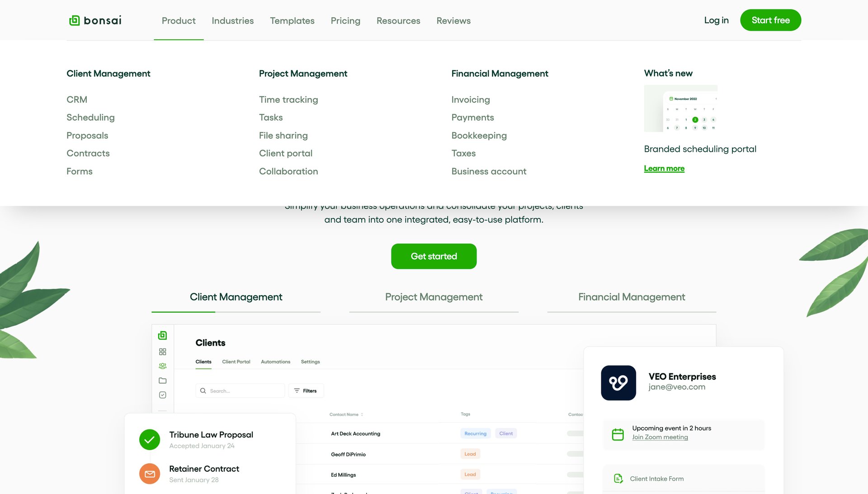Expand the Industries navigation menu
Screen dimensions: 868x494
(x=232, y=20)
